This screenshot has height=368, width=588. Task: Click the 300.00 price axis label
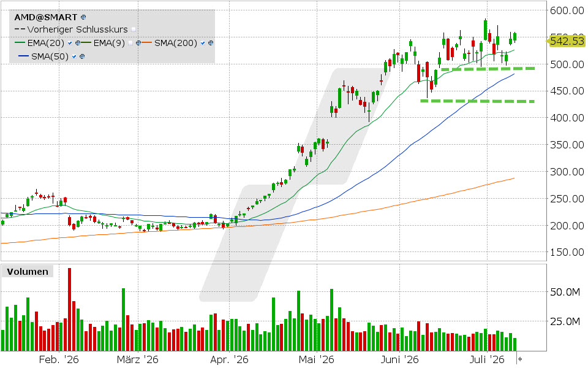pyautogui.click(x=567, y=172)
